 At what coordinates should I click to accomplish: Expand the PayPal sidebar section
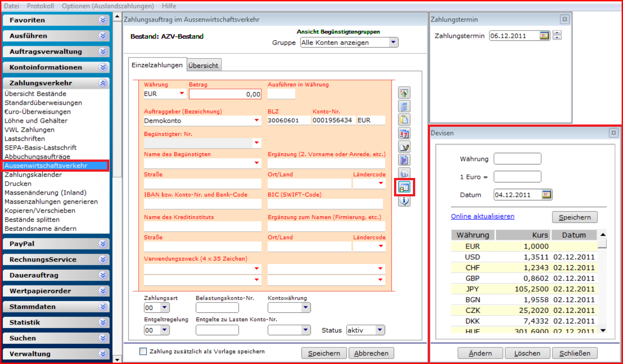(103, 244)
